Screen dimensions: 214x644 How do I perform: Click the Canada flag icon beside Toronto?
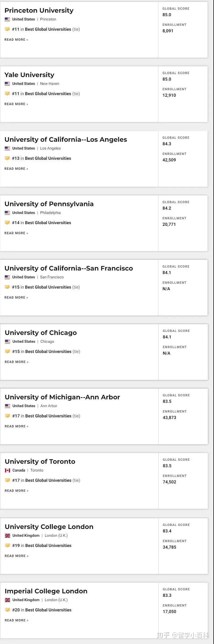click(x=8, y=470)
